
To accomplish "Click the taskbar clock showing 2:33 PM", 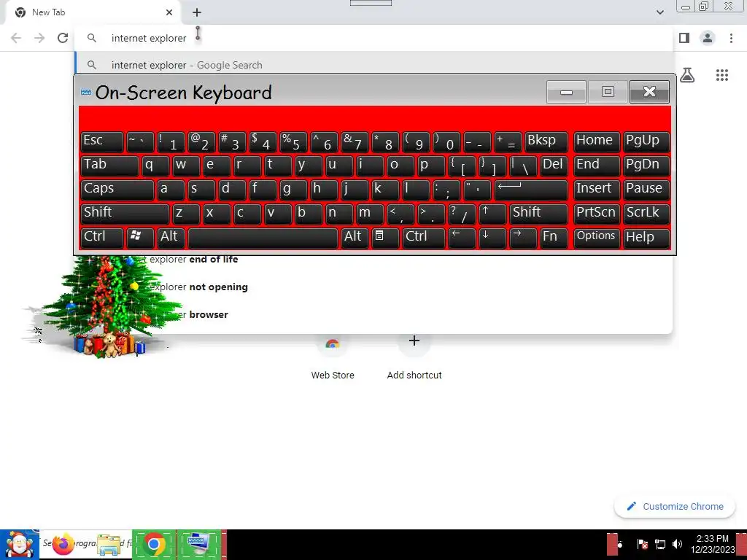I will click(x=713, y=544).
